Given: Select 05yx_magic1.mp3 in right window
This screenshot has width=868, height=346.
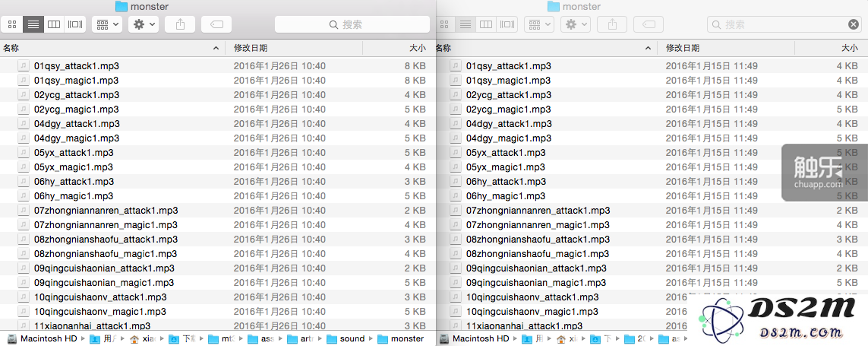Looking at the screenshot, I should point(506,167).
